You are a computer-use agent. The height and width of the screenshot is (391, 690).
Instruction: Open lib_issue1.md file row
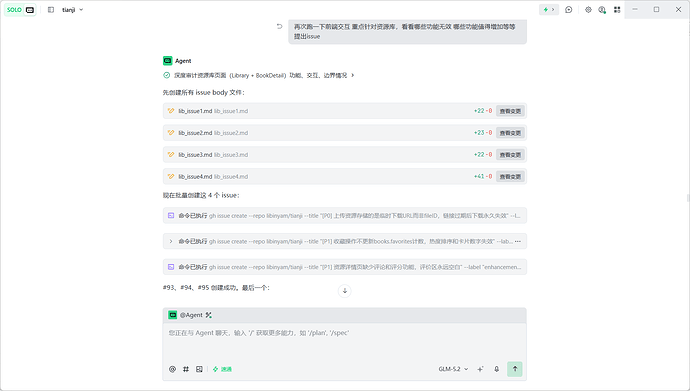coord(345,111)
